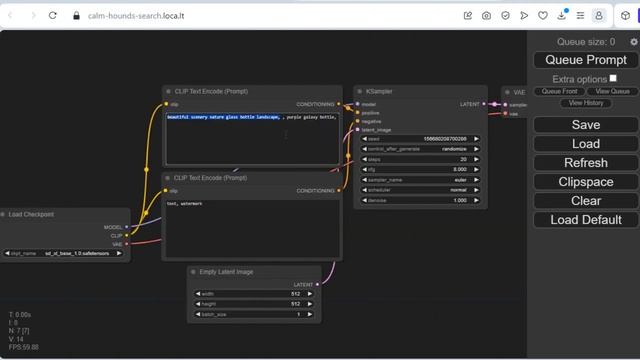Collapse the second CLIP Text Encode node dot
The width and height of the screenshot is (640, 360).
coord(167,178)
